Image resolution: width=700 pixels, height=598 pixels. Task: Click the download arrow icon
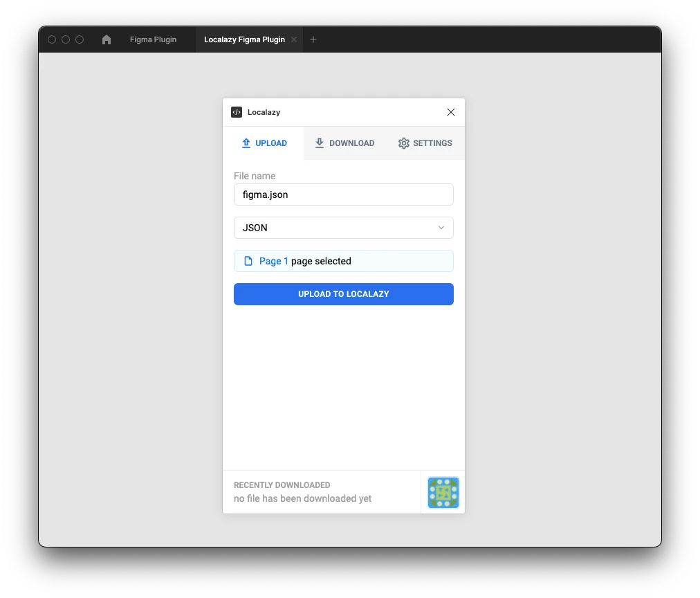319,143
